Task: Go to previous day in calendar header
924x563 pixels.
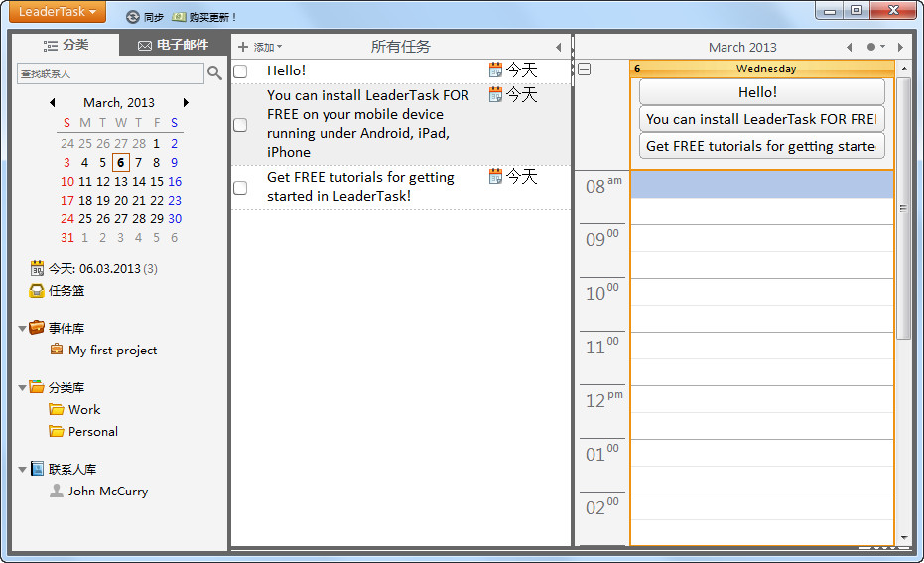Action: tap(850, 47)
